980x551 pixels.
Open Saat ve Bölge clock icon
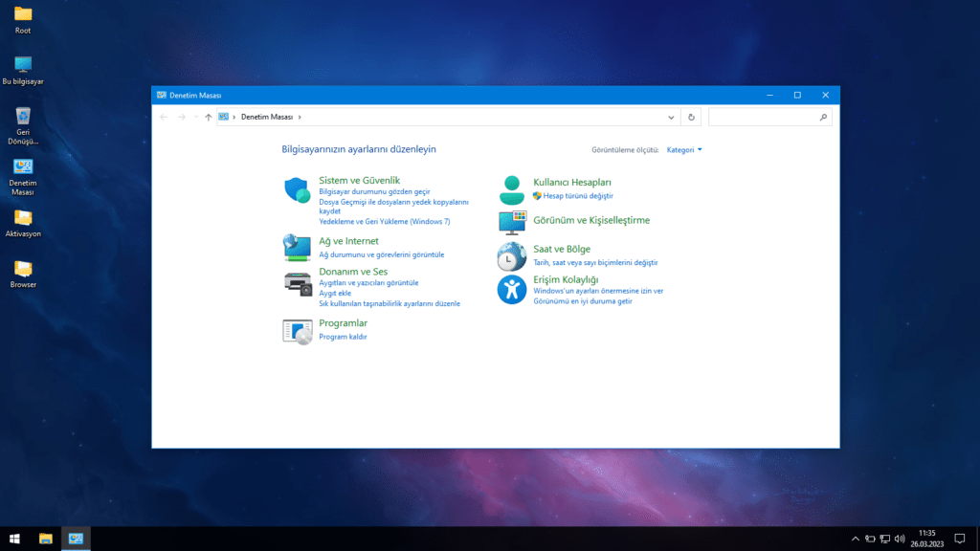click(x=511, y=253)
